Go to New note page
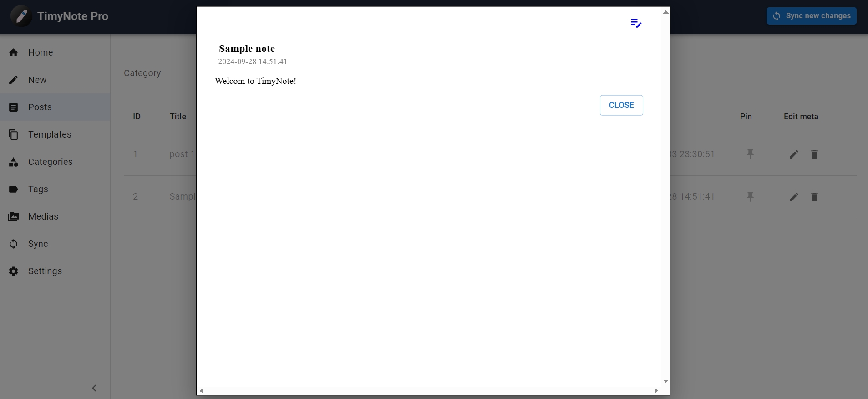This screenshot has height=399, width=868. [37, 80]
